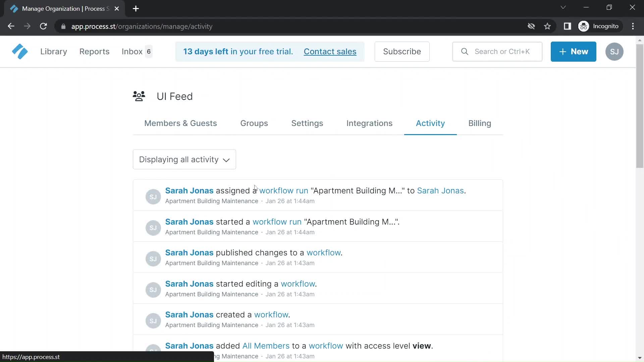Focus the Search or Ctrl+K field
This screenshot has height=362, width=644.
click(x=497, y=52)
